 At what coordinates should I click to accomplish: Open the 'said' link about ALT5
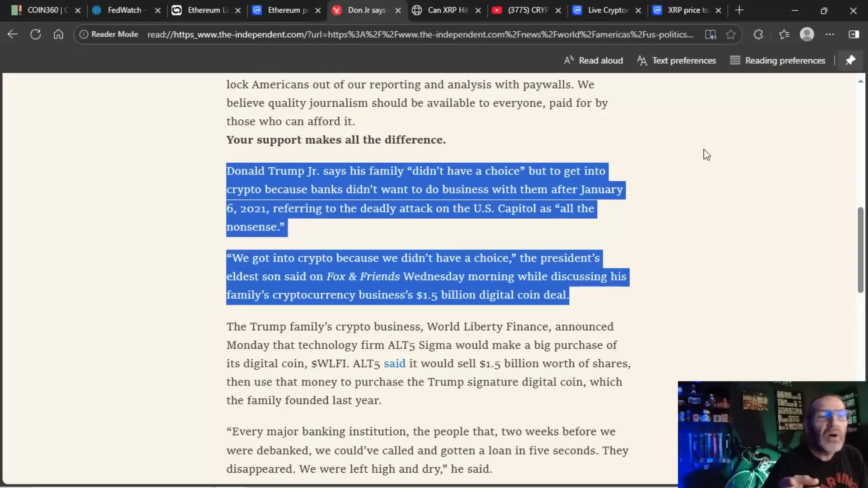[x=394, y=364]
